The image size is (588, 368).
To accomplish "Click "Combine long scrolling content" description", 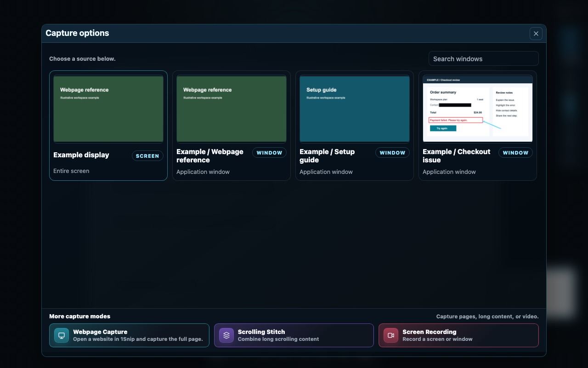I will [x=278, y=339].
